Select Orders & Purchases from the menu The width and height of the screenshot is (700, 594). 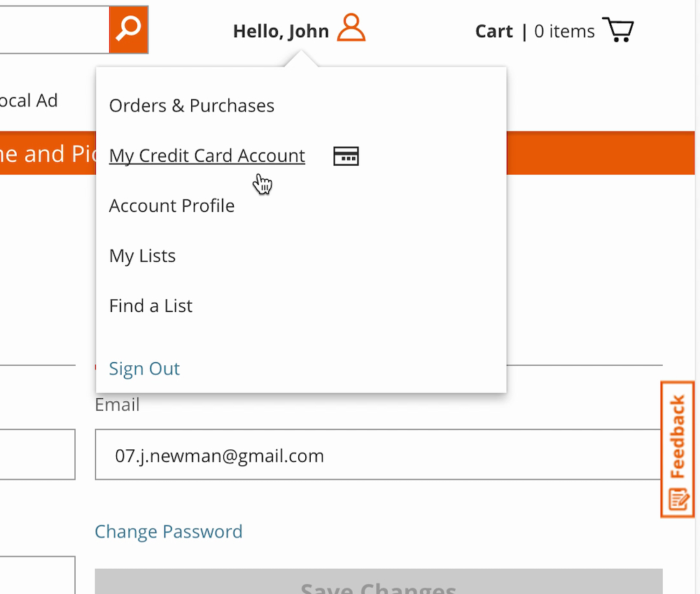[x=191, y=106]
